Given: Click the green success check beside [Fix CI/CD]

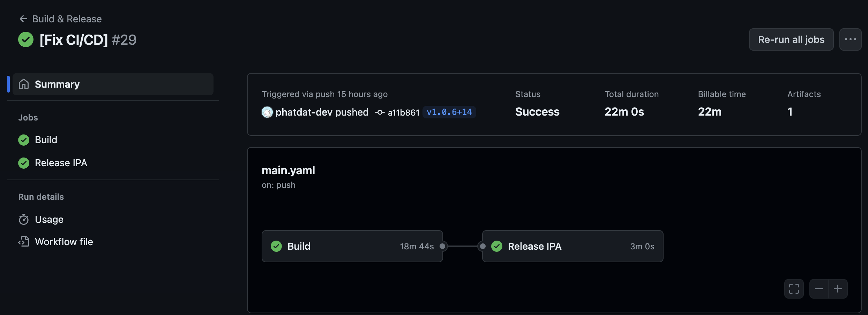Looking at the screenshot, I should 26,39.
